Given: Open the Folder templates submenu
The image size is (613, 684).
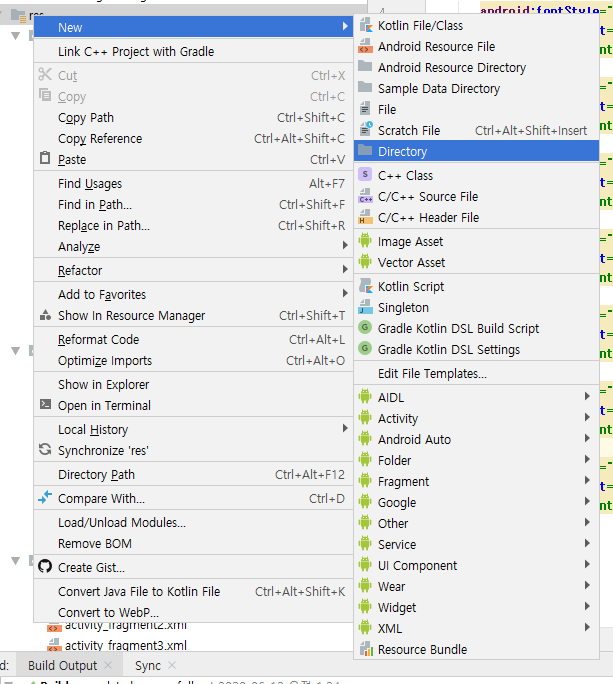Looking at the screenshot, I should (476, 460).
